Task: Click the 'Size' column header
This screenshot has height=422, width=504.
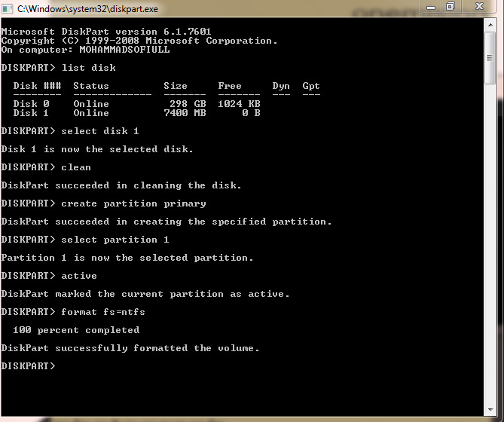Action: tap(176, 86)
